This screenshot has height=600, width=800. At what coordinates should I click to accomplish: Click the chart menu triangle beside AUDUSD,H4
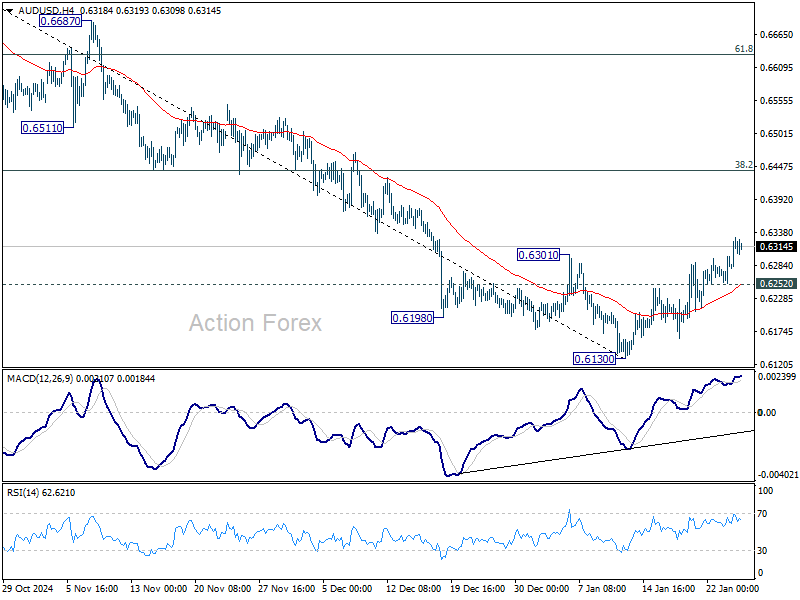tap(9, 11)
